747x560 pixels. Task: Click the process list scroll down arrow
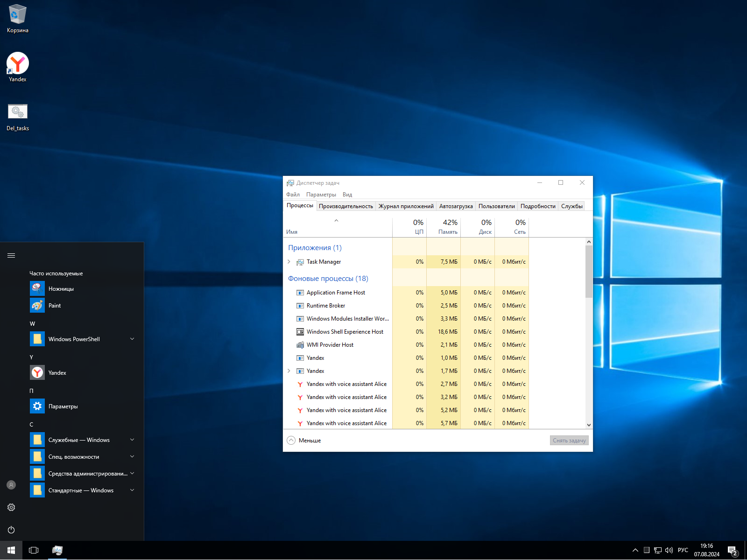pyautogui.click(x=589, y=425)
